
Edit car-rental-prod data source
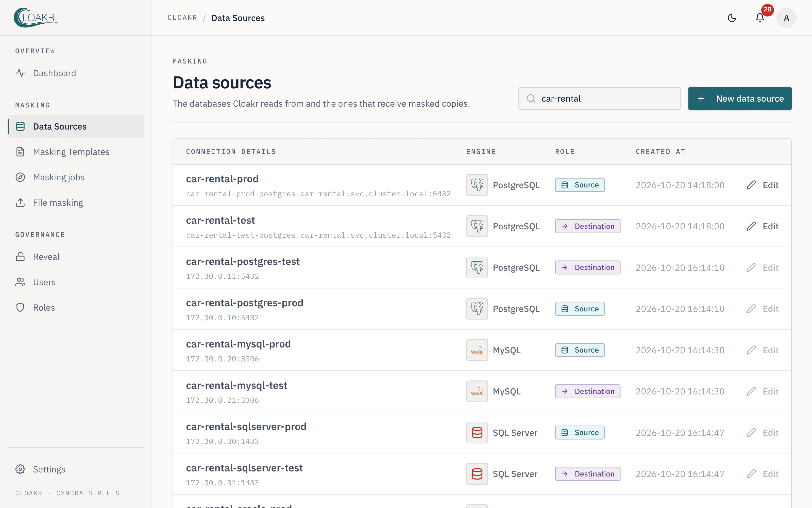[x=762, y=185]
